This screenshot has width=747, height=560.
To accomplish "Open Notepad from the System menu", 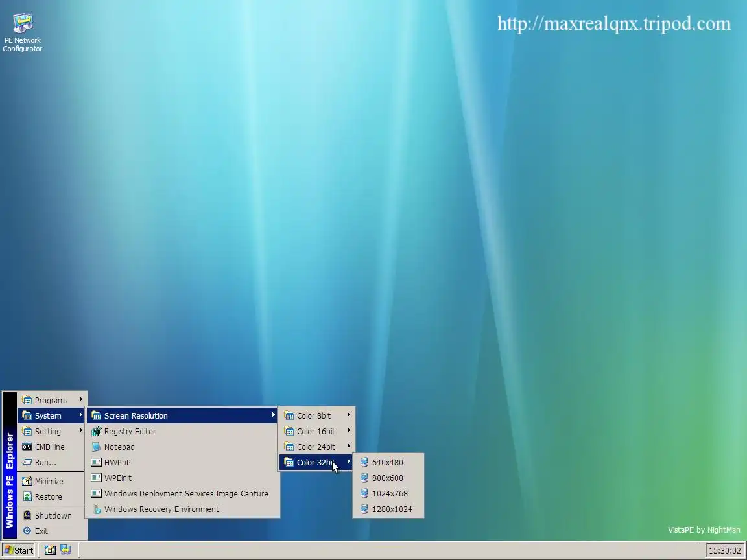I will [182, 447].
